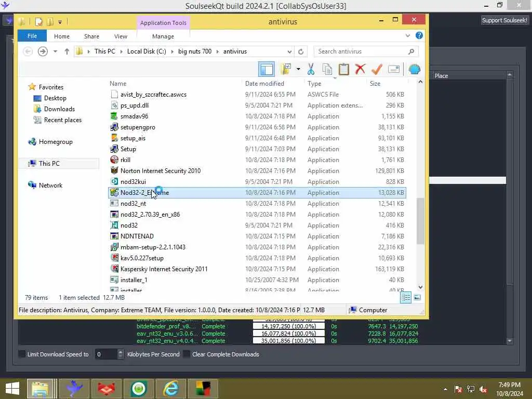Switch to large icons view in status bar

417,298
